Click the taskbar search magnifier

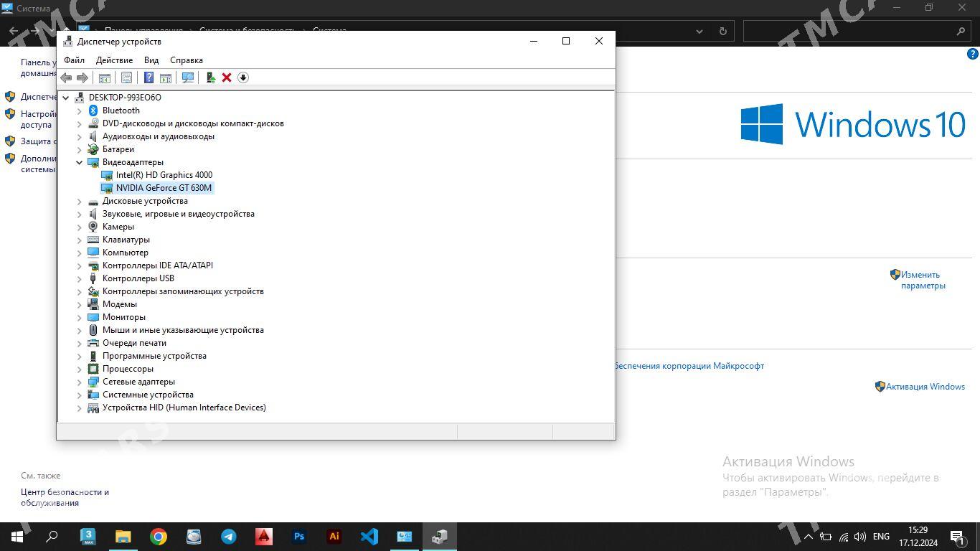[52, 537]
